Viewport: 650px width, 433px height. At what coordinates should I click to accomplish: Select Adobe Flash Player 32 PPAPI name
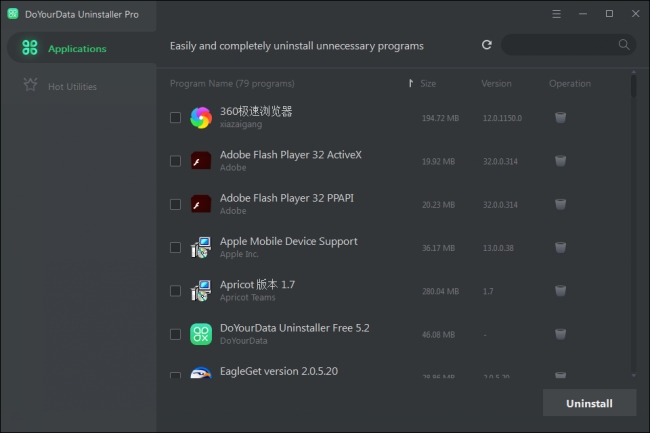[x=287, y=198]
